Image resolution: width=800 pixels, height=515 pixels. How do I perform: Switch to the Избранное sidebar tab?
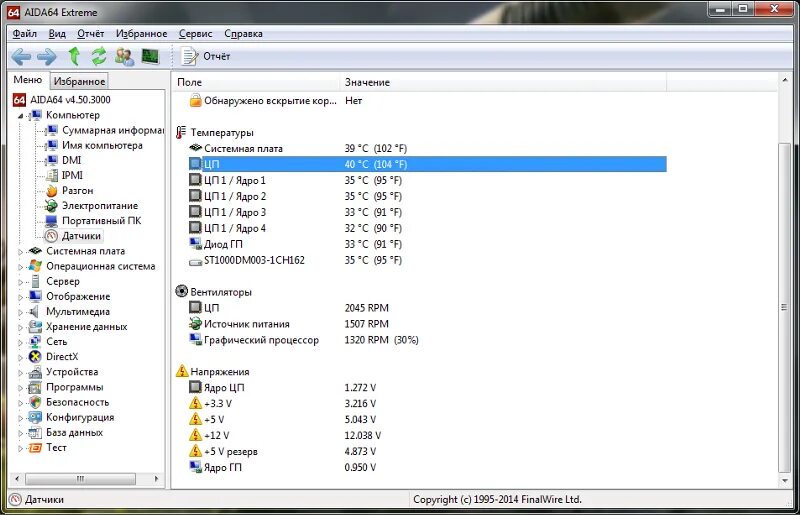[x=79, y=81]
